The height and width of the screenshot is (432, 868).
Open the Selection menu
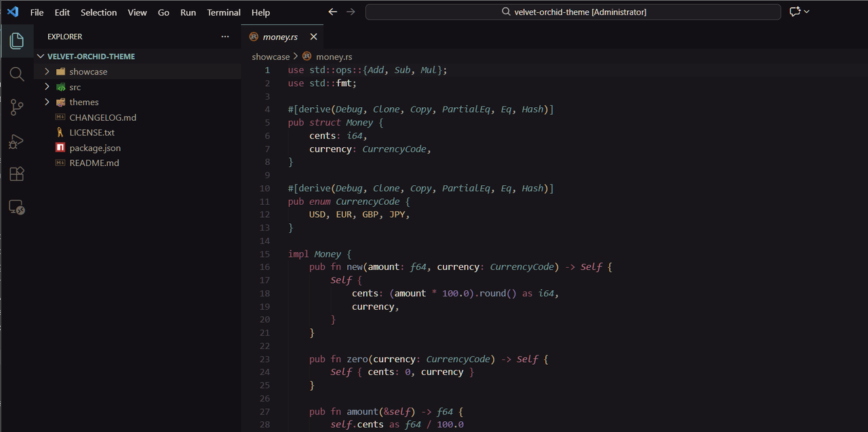98,12
